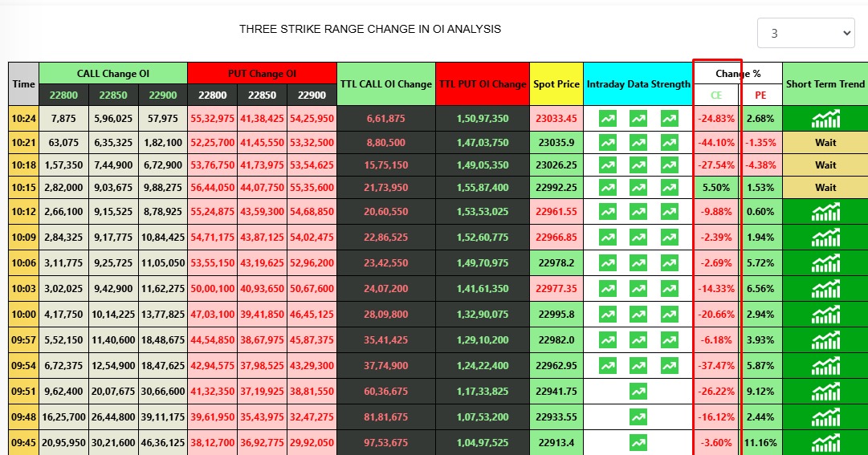Click the CE sub-header under Change %
868x455 pixels.
coord(716,95)
